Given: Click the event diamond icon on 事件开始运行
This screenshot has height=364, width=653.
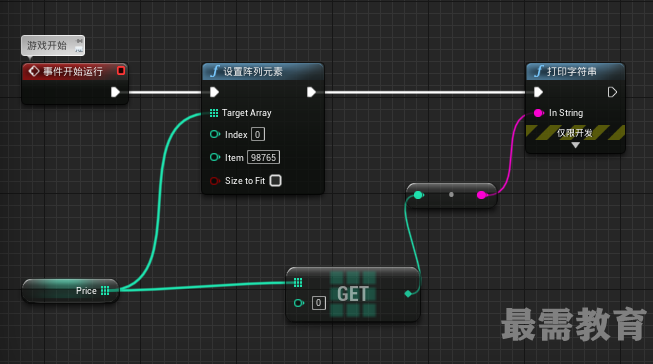Looking at the screenshot, I should coord(34,71).
